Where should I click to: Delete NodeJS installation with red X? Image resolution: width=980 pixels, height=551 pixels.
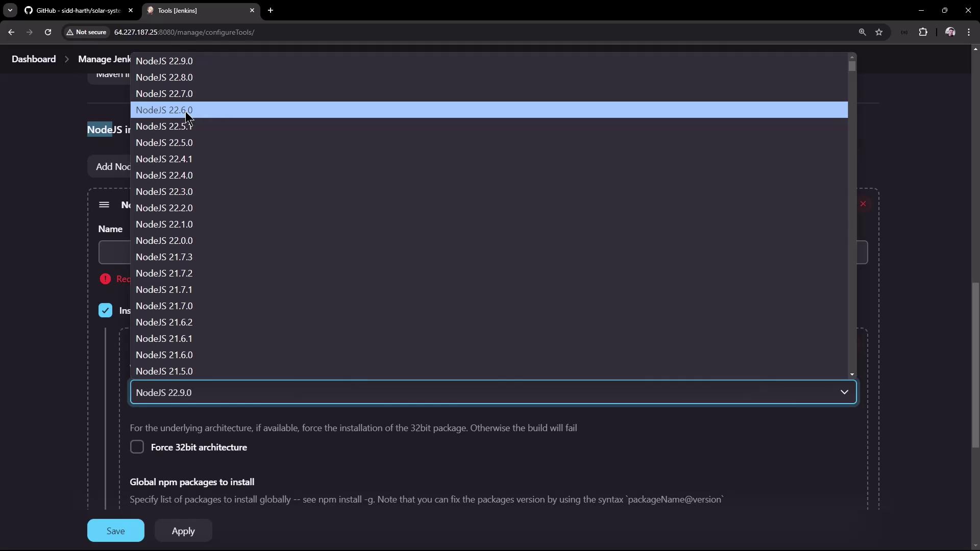[863, 204]
